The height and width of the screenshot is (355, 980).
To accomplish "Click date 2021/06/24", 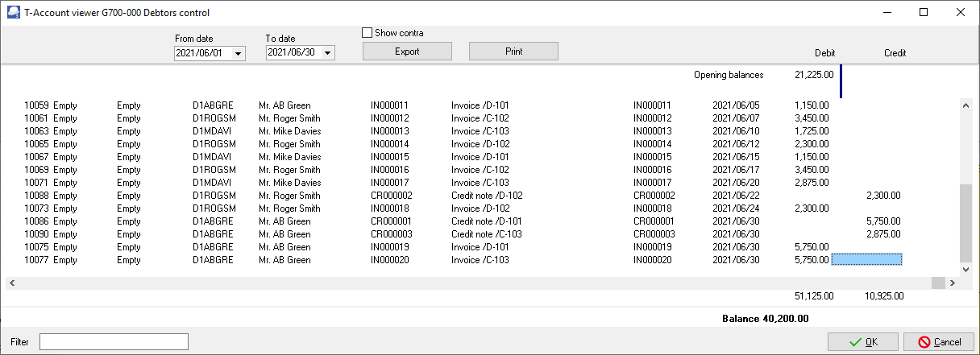I will point(736,208).
